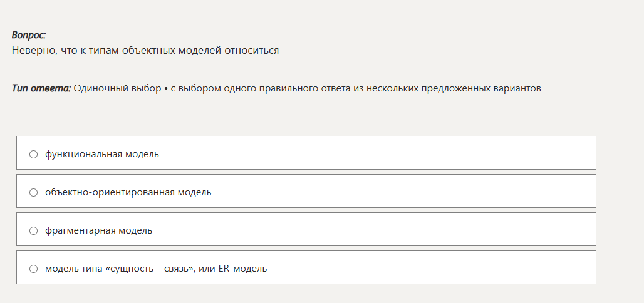Select the "объектно-ориентированная модель" radio button

[x=34, y=192]
